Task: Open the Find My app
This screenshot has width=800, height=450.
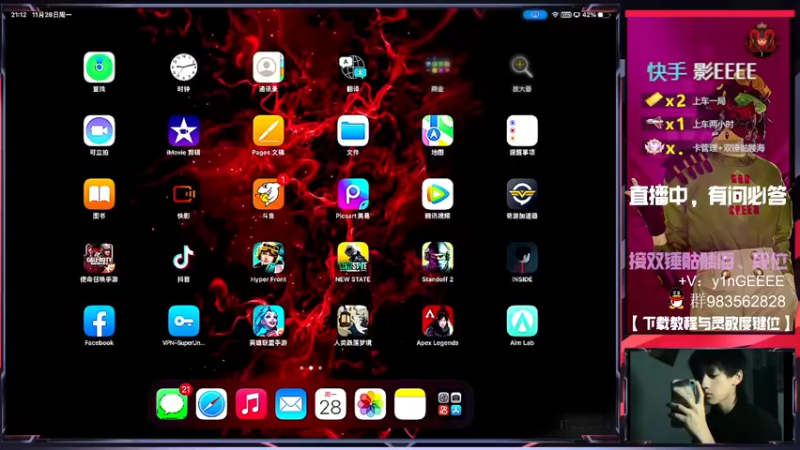Action: pos(99,67)
